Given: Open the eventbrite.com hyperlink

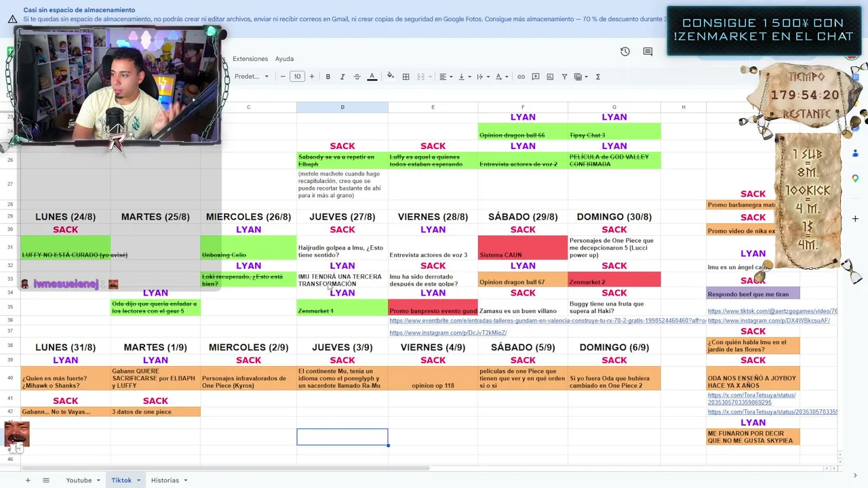Looking at the screenshot, I should [547, 321].
